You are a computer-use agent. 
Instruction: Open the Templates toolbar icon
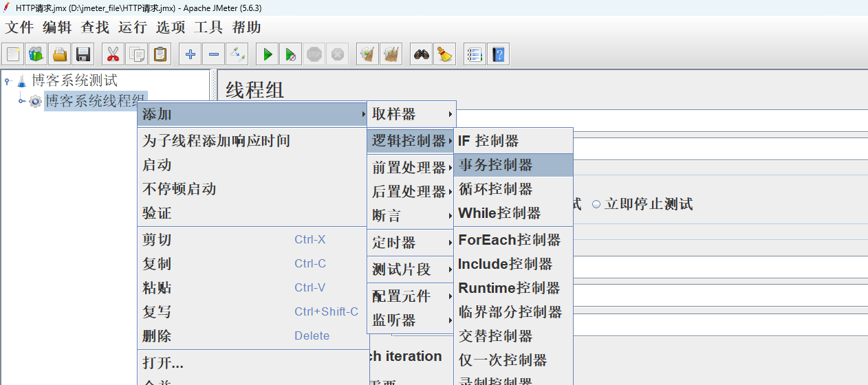click(36, 54)
